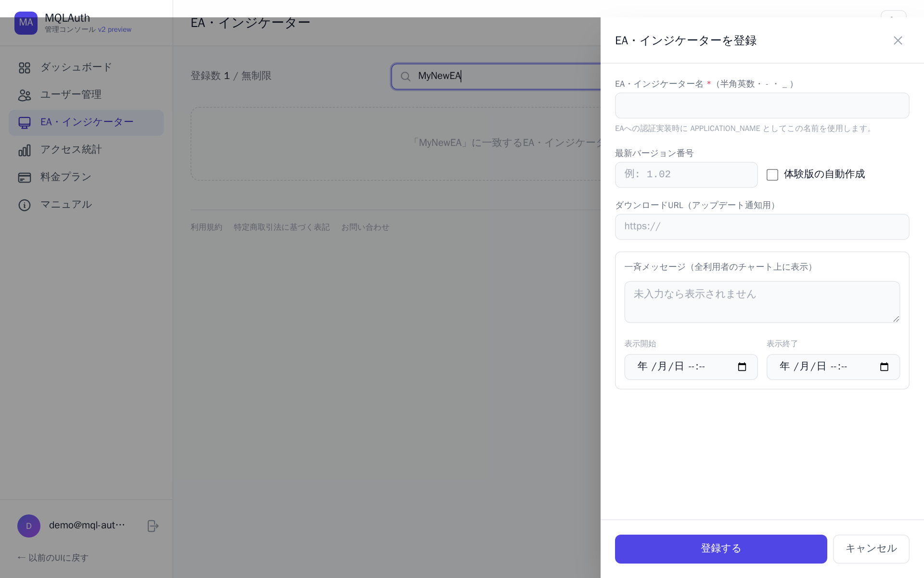Click the pricing plan card icon
924x578 pixels.
(25, 177)
